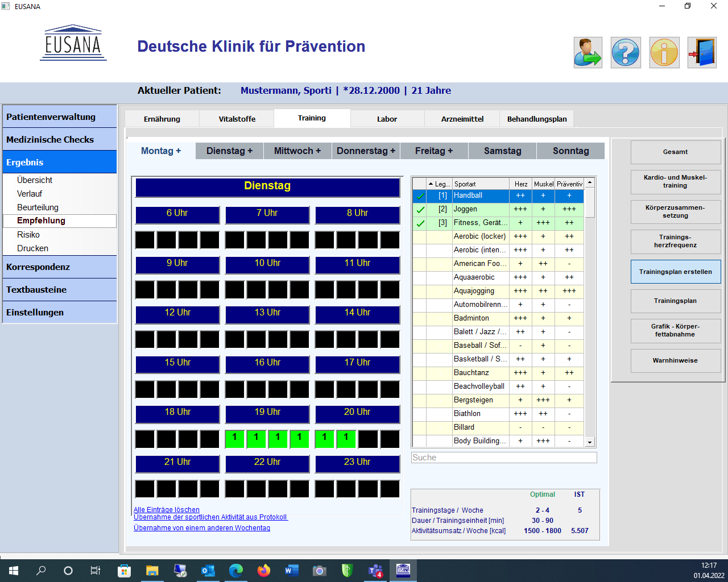
Task: Click Körperzusammensetzung button
Action: tap(676, 211)
